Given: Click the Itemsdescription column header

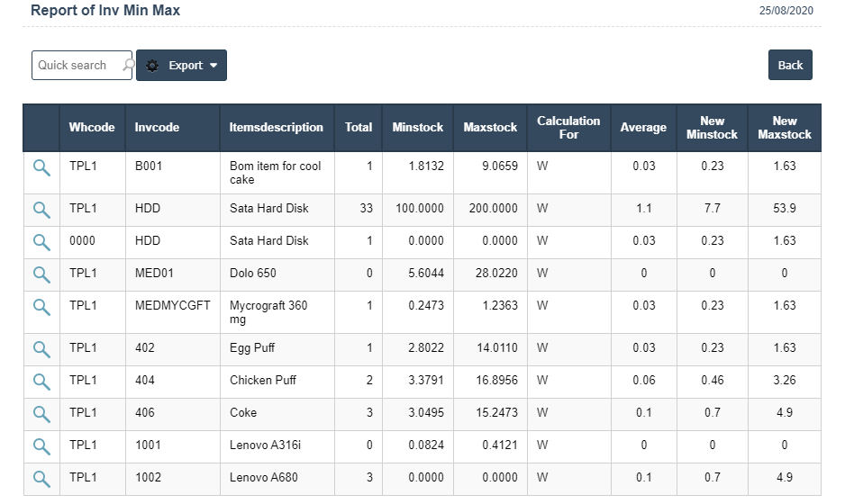Looking at the screenshot, I should pos(276,128).
